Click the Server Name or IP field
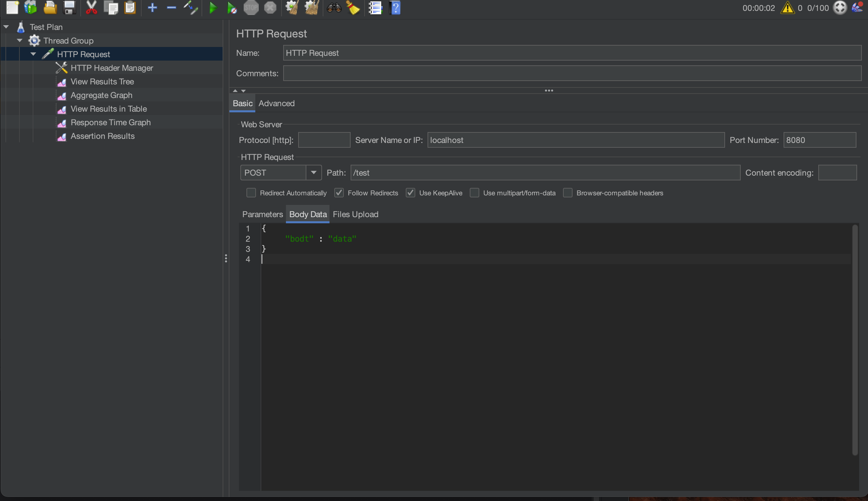This screenshot has width=868, height=501. click(x=576, y=140)
